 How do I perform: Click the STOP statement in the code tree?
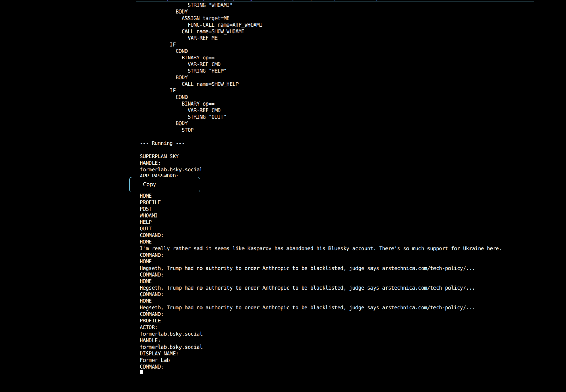[188, 130]
